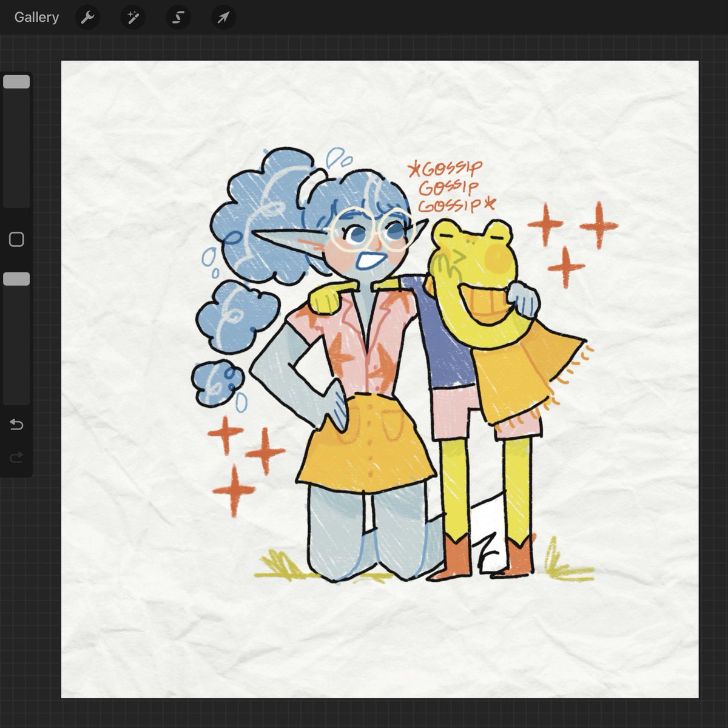Click the brush size slider handle
This screenshot has width=728, height=728.
click(x=16, y=82)
